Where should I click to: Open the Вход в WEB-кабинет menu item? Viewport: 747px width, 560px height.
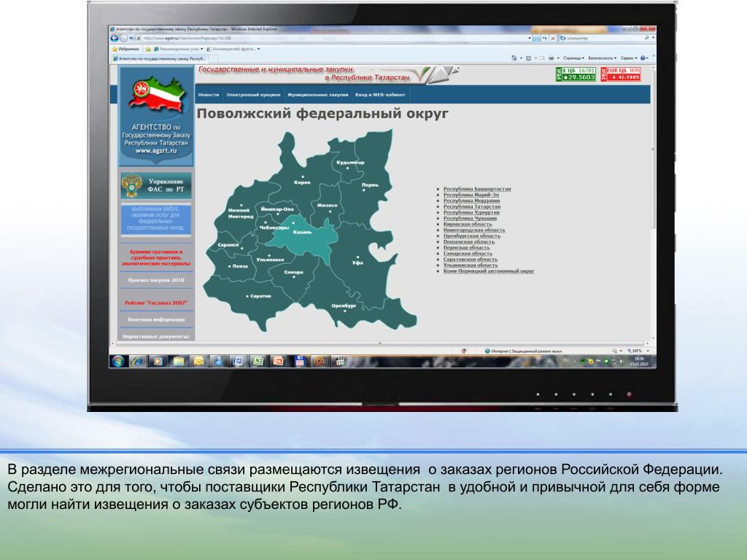click(x=379, y=95)
